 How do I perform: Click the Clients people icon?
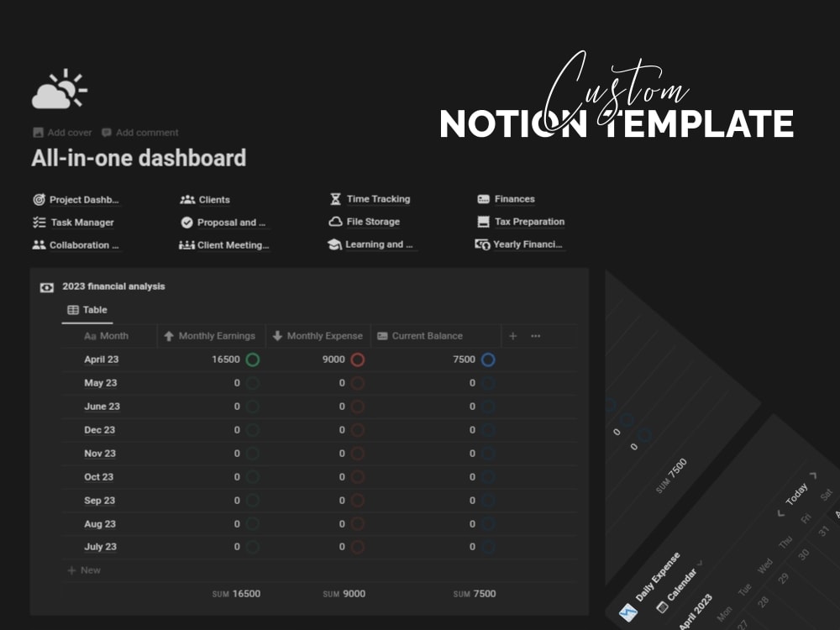(x=187, y=199)
